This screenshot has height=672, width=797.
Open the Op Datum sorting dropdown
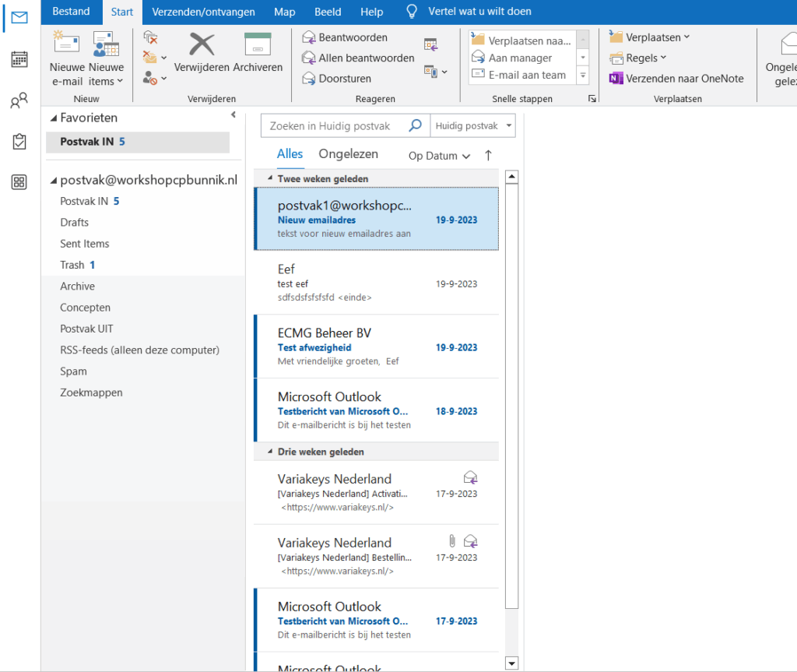(439, 156)
